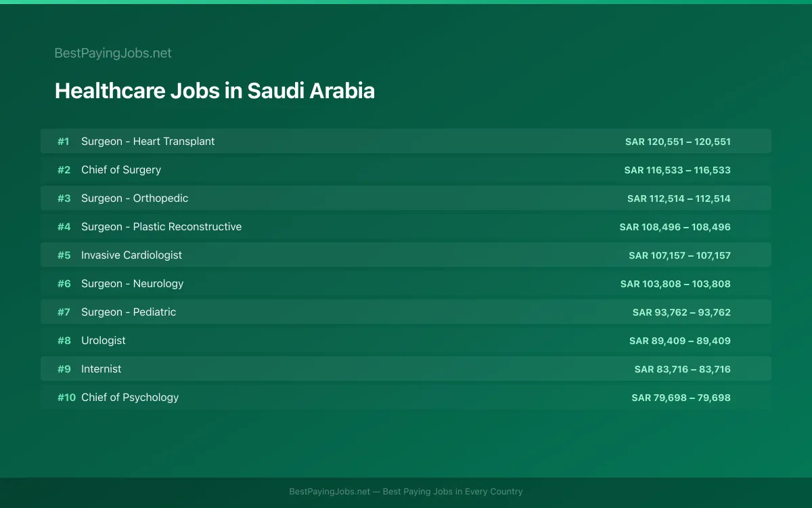Click salary SAR 112,514 – 112,514

click(679, 198)
